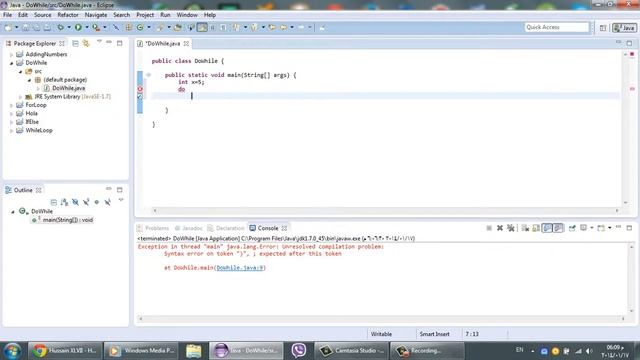Expand the JRE System Library node
The image size is (640, 360).
20,97
